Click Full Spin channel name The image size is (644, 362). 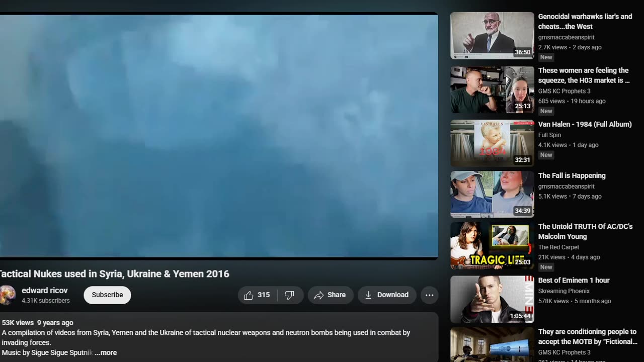pyautogui.click(x=549, y=135)
